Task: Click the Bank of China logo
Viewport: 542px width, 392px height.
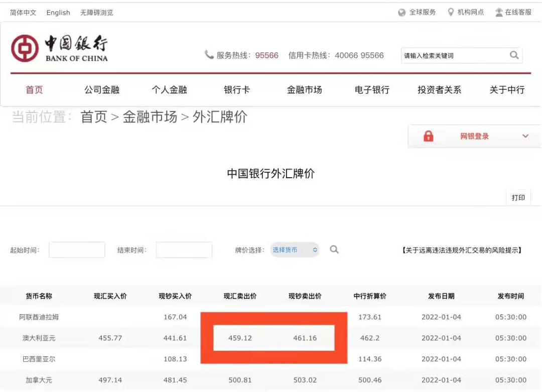Action: pos(59,48)
